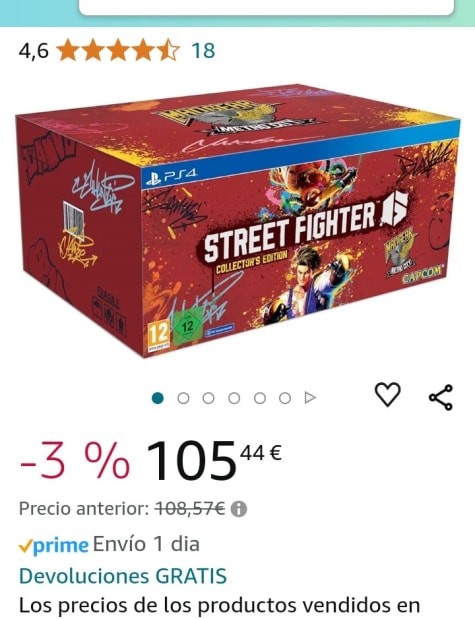Open Devoluciones GRATIS link
Viewport: 475px width, 619px height.
(123, 576)
